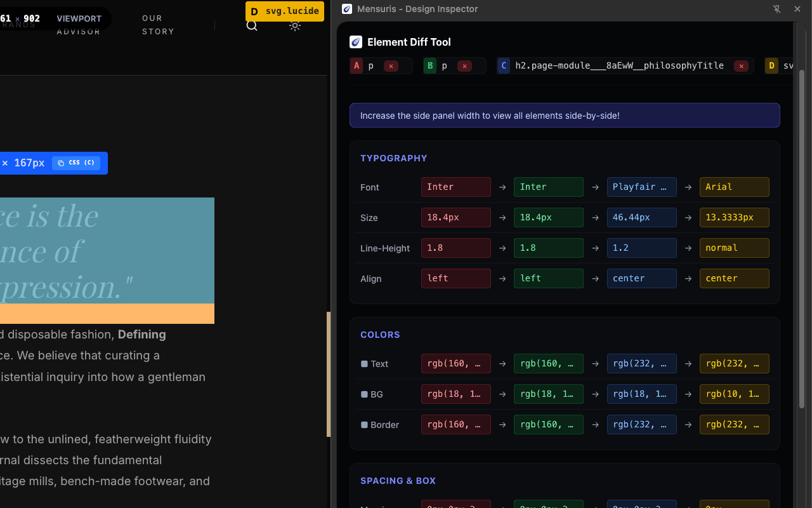812x508 pixels.
Task: Open the Viewport Advisor nav link
Action: point(79,25)
